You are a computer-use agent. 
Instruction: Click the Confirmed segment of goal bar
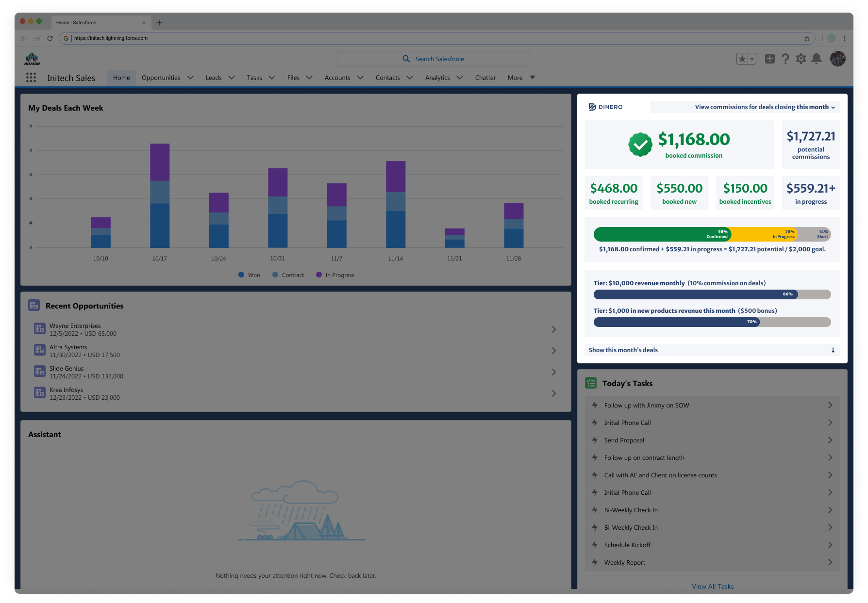662,234
